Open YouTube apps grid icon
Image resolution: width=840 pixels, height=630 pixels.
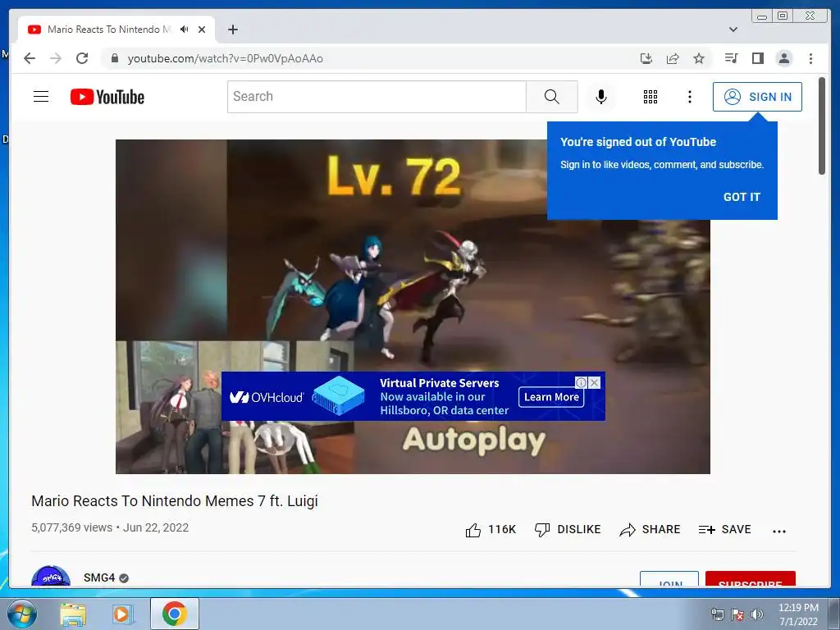pyautogui.click(x=651, y=97)
